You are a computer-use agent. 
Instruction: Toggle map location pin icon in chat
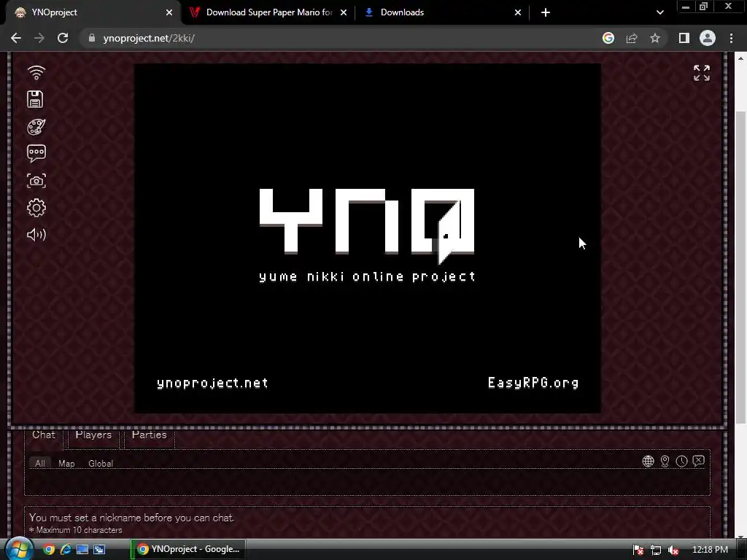(665, 461)
